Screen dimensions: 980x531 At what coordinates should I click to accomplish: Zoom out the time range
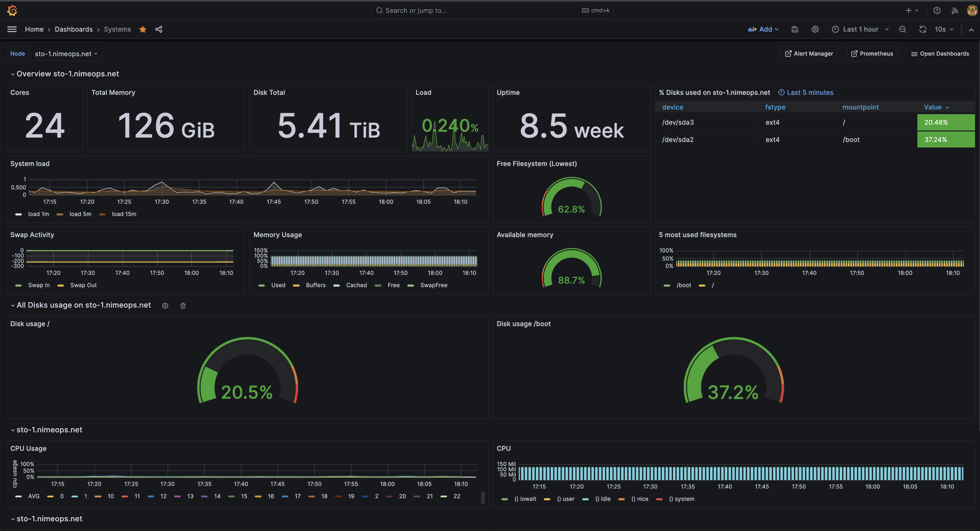[x=902, y=30]
